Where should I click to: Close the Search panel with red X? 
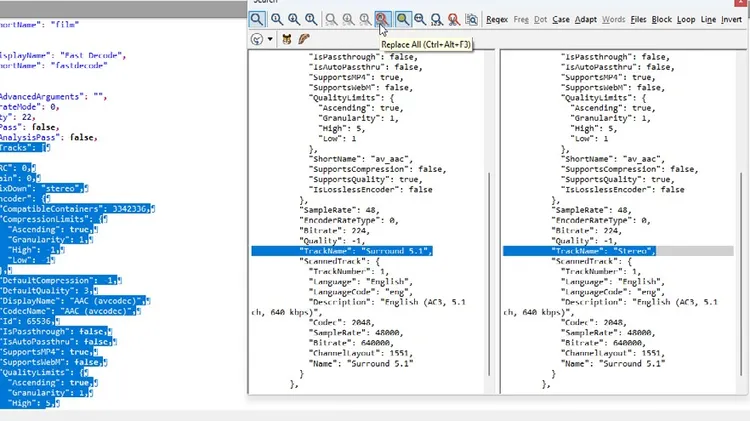741,2
